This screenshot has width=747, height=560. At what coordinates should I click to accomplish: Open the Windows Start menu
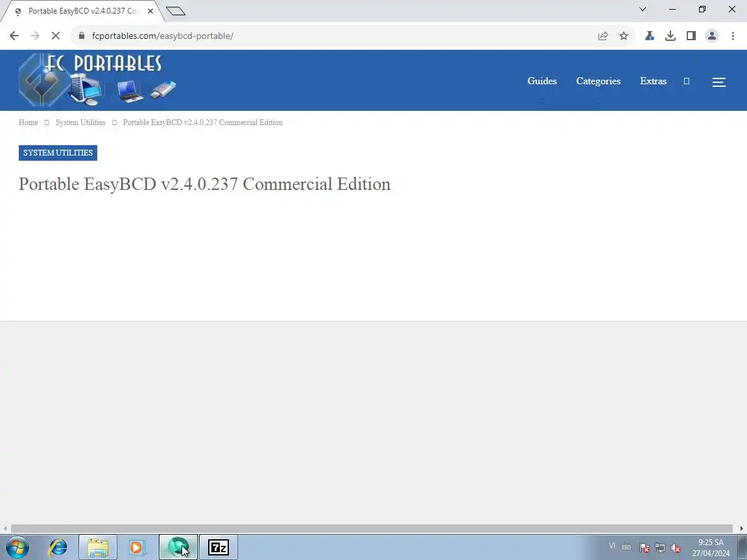pyautogui.click(x=17, y=547)
